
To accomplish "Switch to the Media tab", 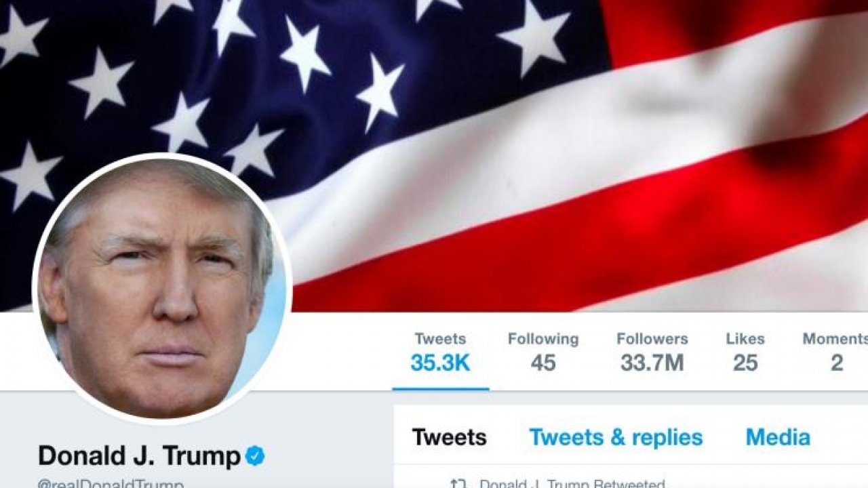I will coord(778,437).
